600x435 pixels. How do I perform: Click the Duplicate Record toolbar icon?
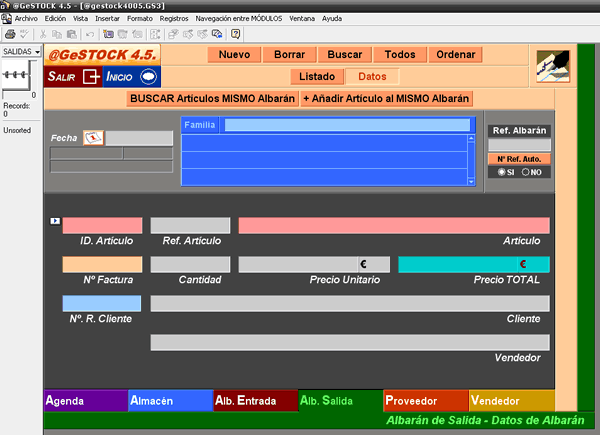click(x=122, y=34)
